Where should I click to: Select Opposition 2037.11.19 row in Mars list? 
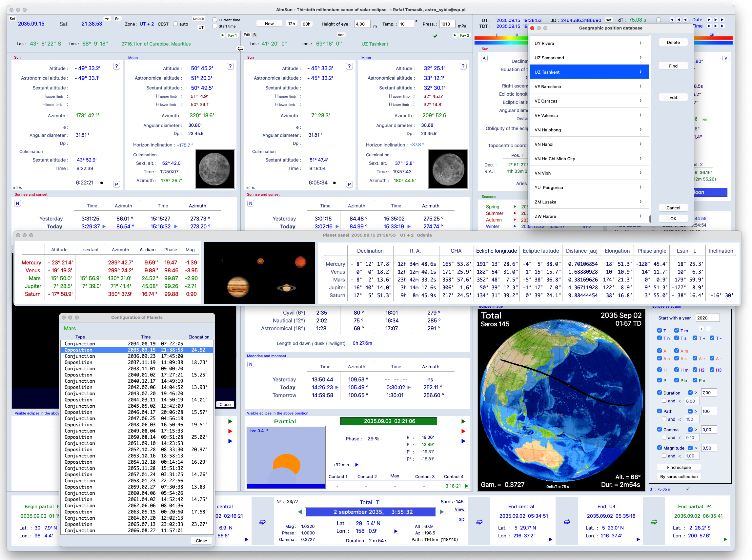pos(137,362)
